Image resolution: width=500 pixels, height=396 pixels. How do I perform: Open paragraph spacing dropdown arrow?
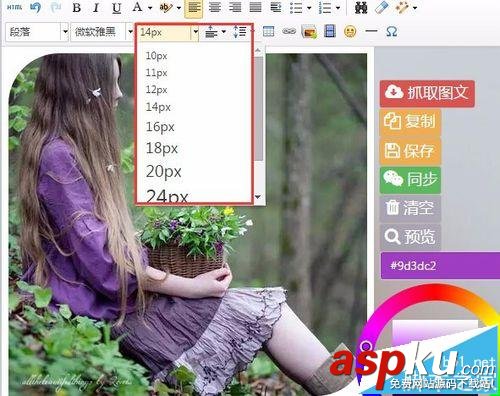pos(224,32)
